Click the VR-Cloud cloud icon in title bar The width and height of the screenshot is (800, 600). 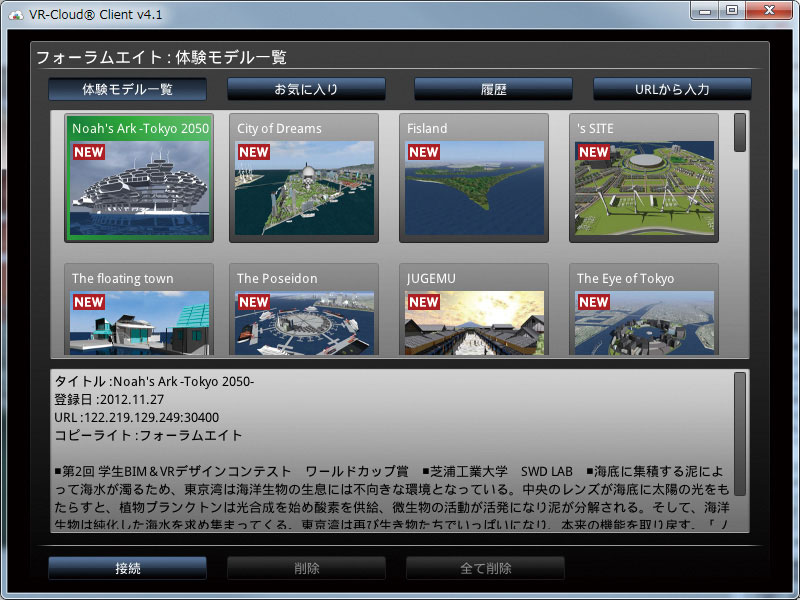click(x=16, y=15)
